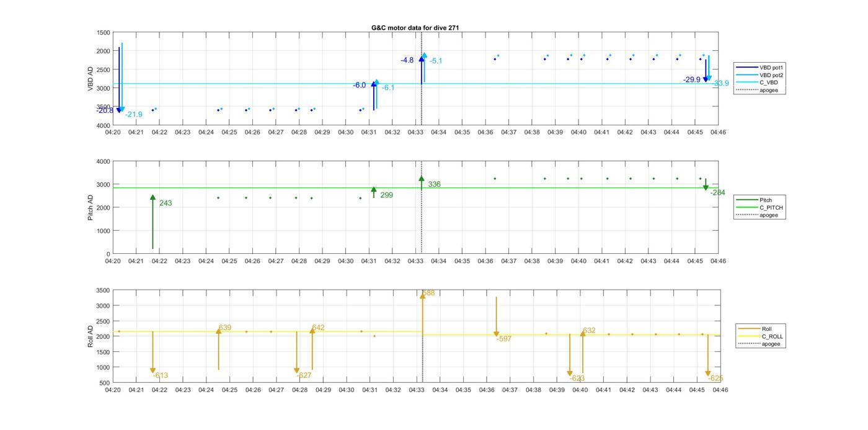Click the green arrow beside the 243 label
868x430 pixels.
153,222
